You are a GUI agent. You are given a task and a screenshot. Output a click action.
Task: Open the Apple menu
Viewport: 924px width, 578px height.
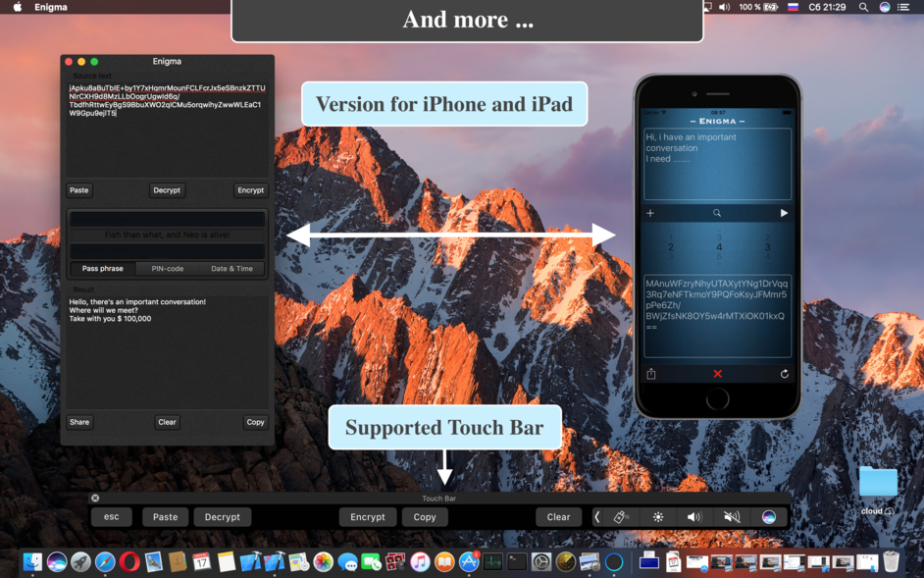[17, 7]
